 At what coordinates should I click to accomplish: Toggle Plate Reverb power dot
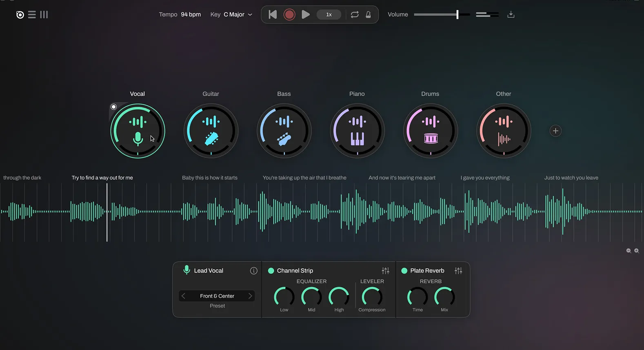404,271
